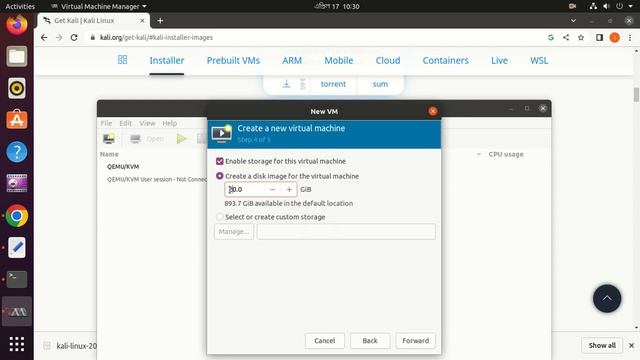The width and height of the screenshot is (640, 360).
Task: Decrease disk size with minus button
Action: (x=272, y=189)
